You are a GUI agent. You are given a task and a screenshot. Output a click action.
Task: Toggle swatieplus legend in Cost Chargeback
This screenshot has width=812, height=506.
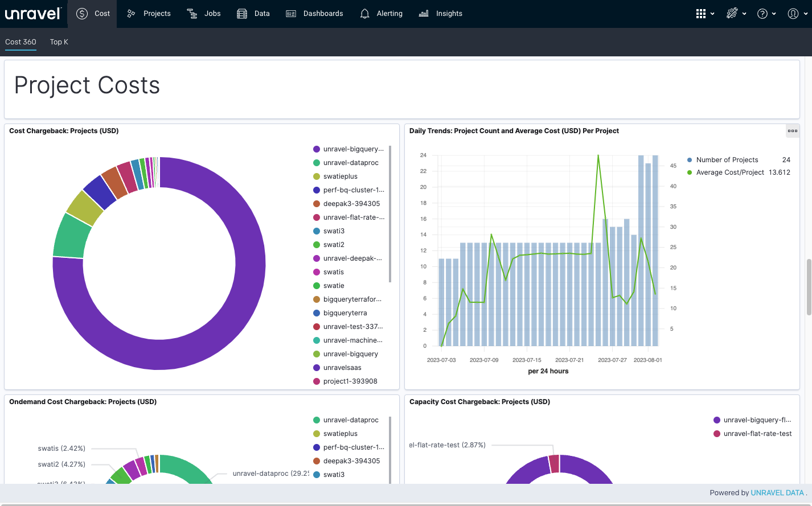pos(335,176)
